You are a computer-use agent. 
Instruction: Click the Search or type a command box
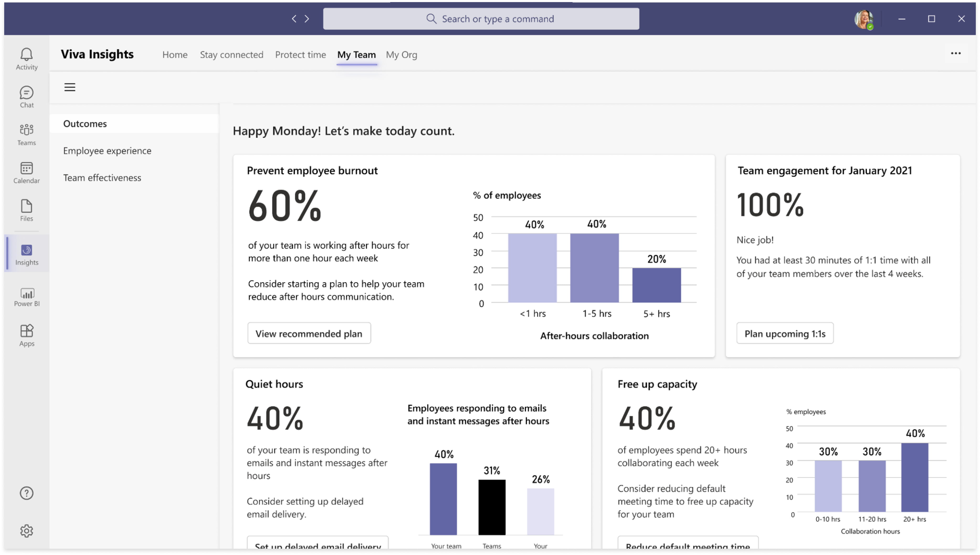tap(481, 19)
